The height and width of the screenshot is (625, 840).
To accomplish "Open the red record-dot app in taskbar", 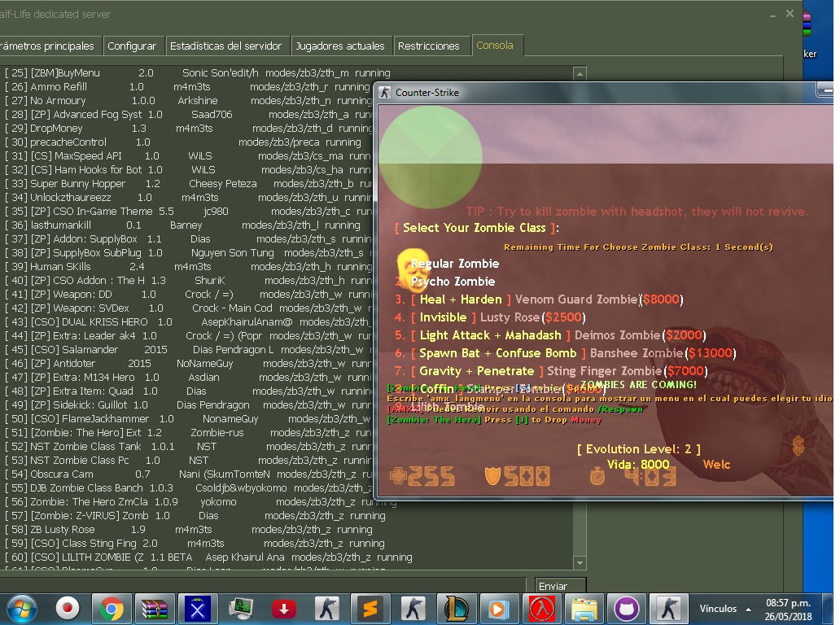I will tap(68, 609).
